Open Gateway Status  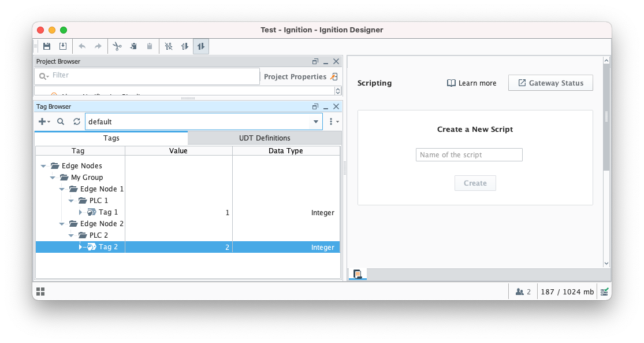coord(550,83)
